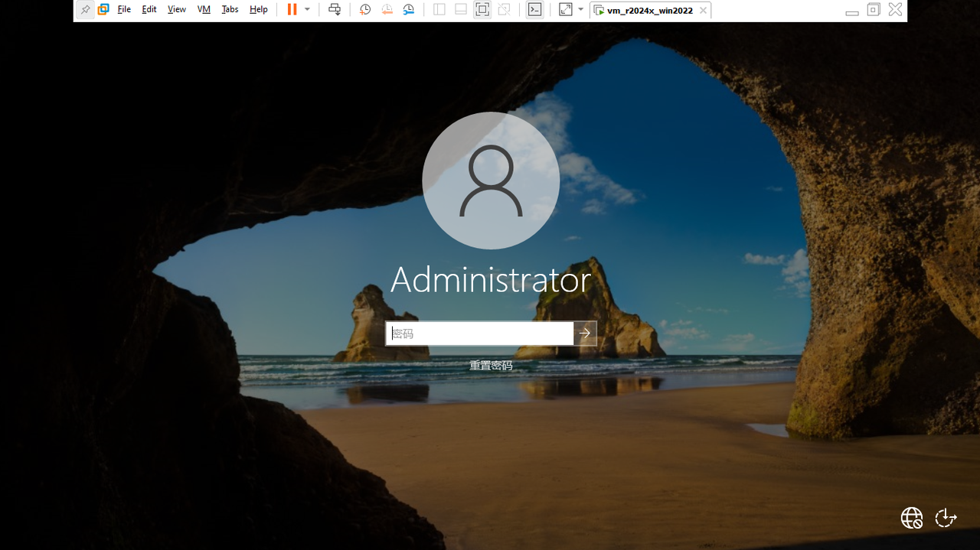
Task: Click the Administrator account name
Action: pyautogui.click(x=491, y=280)
